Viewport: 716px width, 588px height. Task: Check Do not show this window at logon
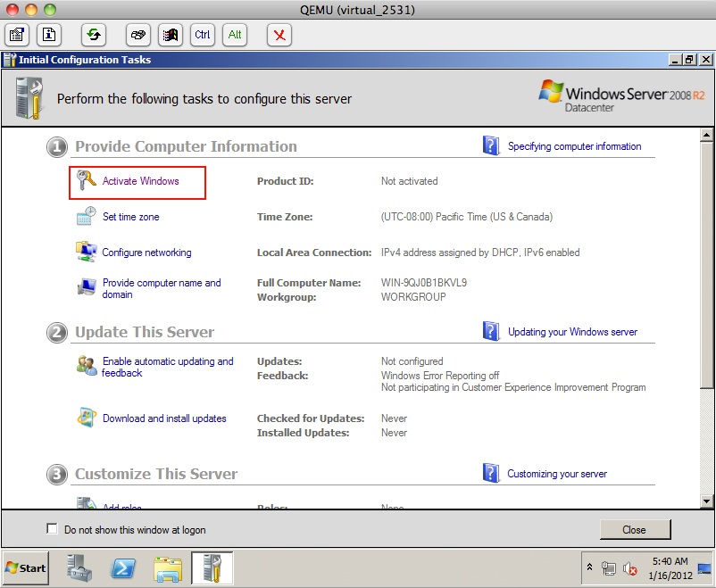pyautogui.click(x=52, y=528)
